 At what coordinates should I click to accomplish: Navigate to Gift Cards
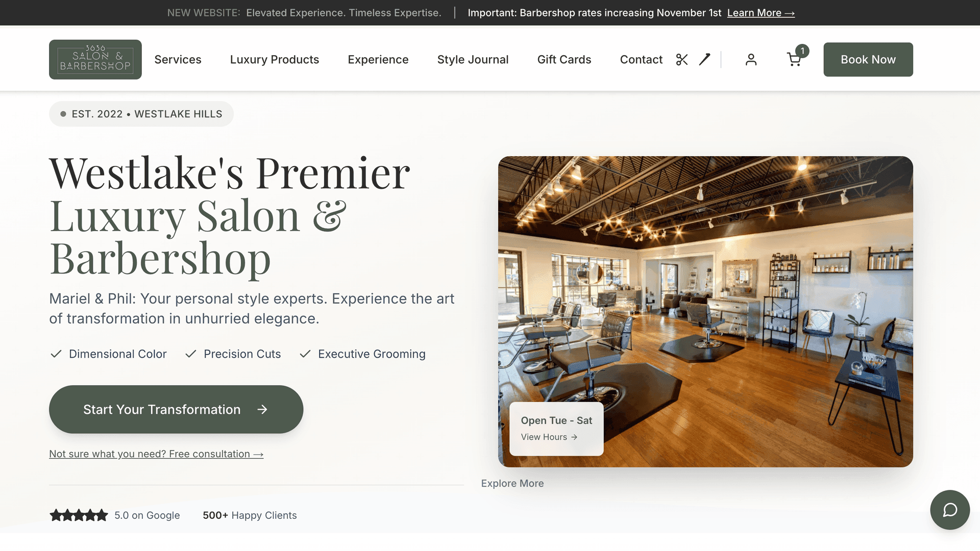point(565,60)
